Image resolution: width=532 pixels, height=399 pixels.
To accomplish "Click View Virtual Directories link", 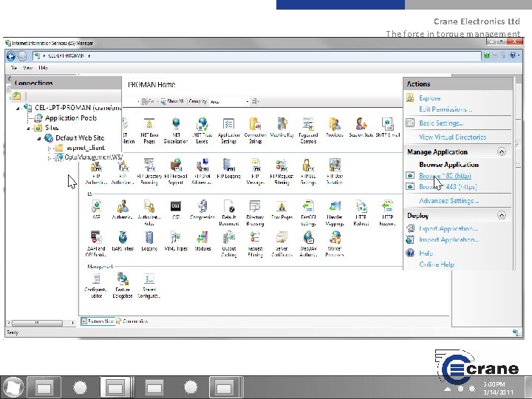I will pyautogui.click(x=453, y=137).
